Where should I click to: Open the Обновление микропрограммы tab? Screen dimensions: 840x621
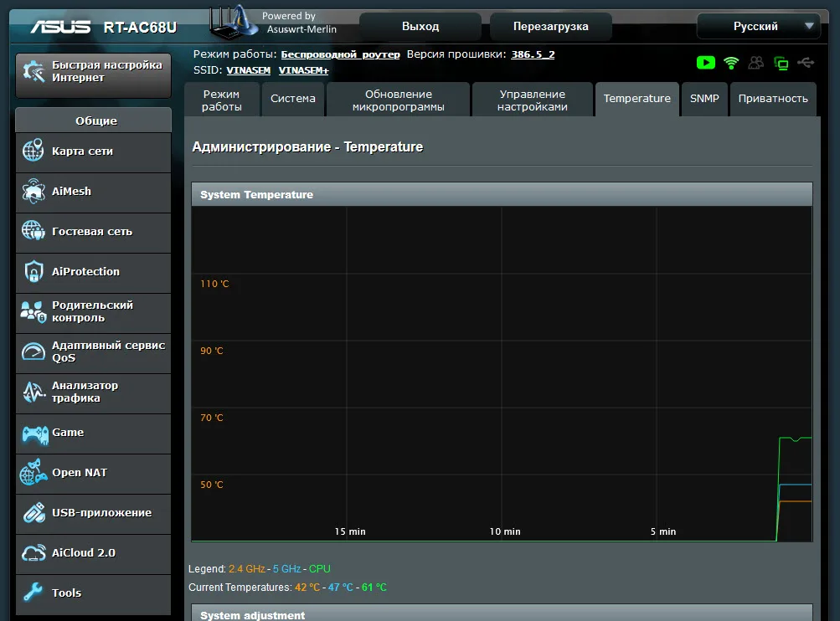pos(398,100)
